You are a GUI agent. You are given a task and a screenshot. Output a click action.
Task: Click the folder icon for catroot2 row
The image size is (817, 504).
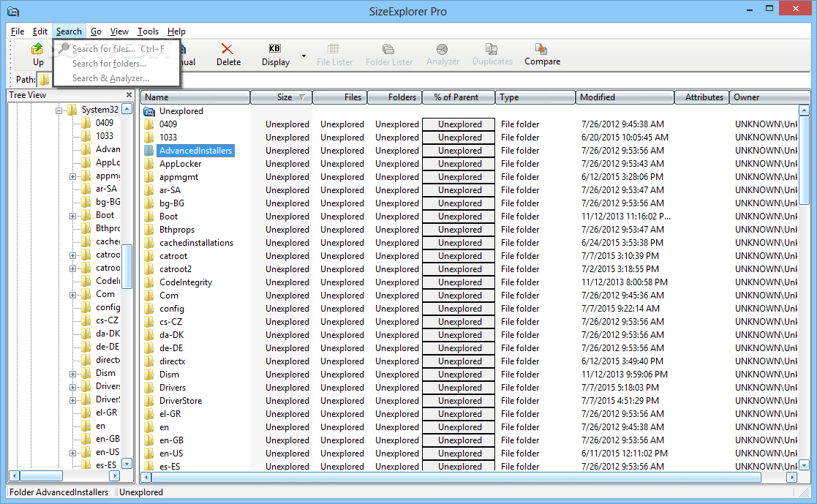tap(149, 269)
